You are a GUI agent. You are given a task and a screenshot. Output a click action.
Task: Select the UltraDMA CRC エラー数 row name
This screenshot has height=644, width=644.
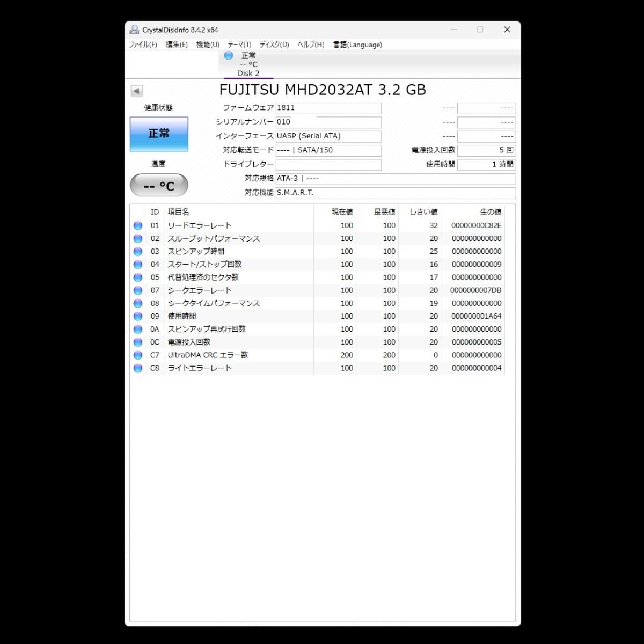click(208, 355)
